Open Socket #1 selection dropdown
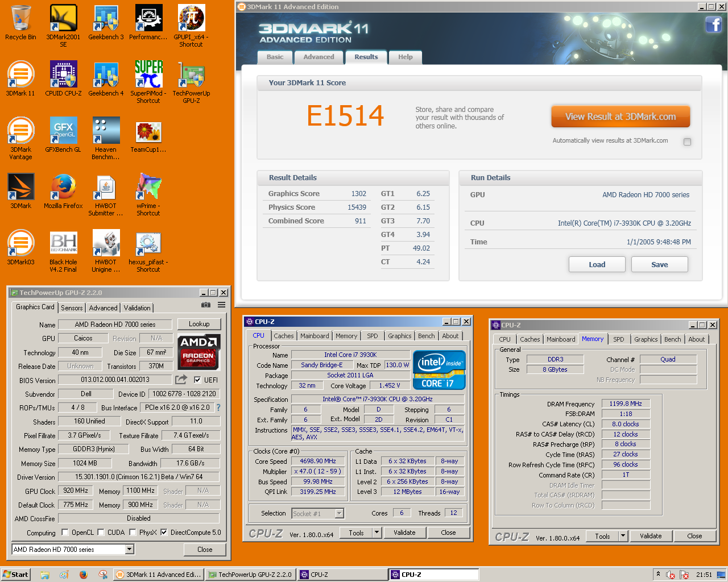The width and height of the screenshot is (728, 582). click(340, 513)
